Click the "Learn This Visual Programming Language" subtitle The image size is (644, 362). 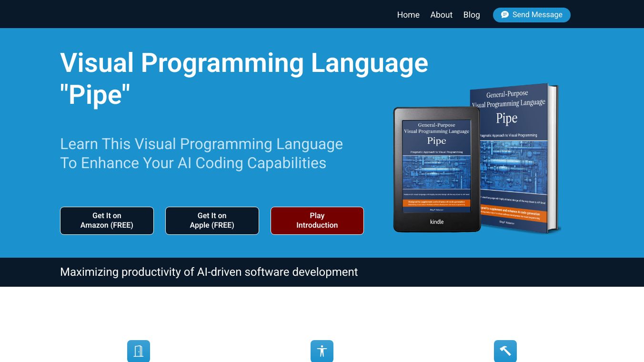click(201, 153)
